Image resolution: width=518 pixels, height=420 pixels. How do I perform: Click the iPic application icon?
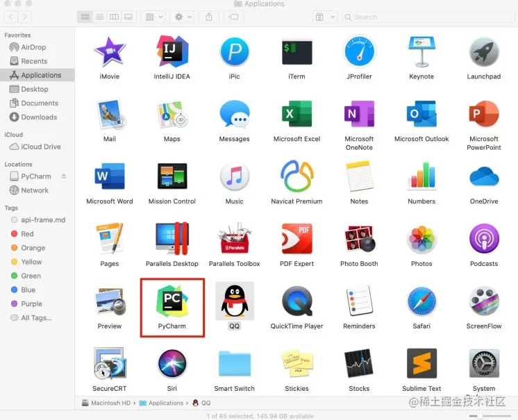pyautogui.click(x=235, y=51)
